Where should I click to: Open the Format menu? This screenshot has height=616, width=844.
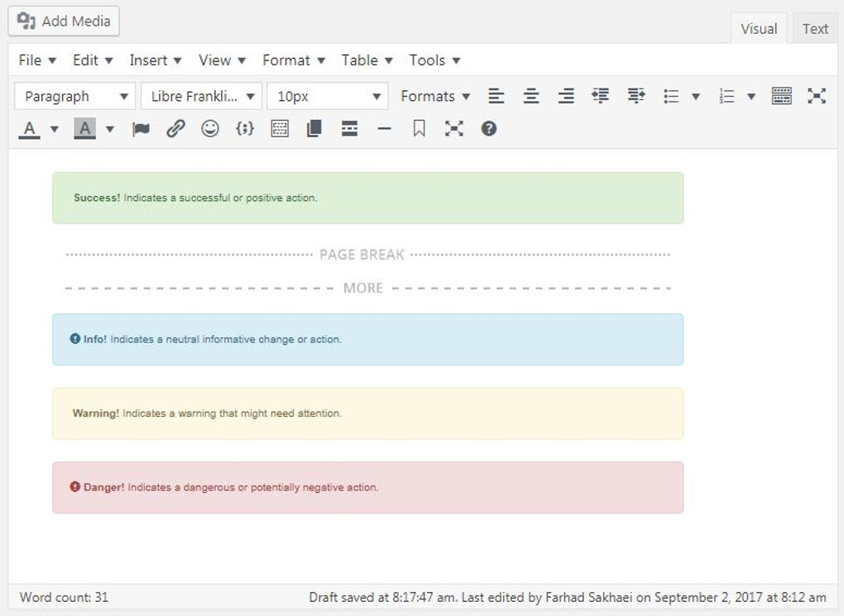click(293, 60)
